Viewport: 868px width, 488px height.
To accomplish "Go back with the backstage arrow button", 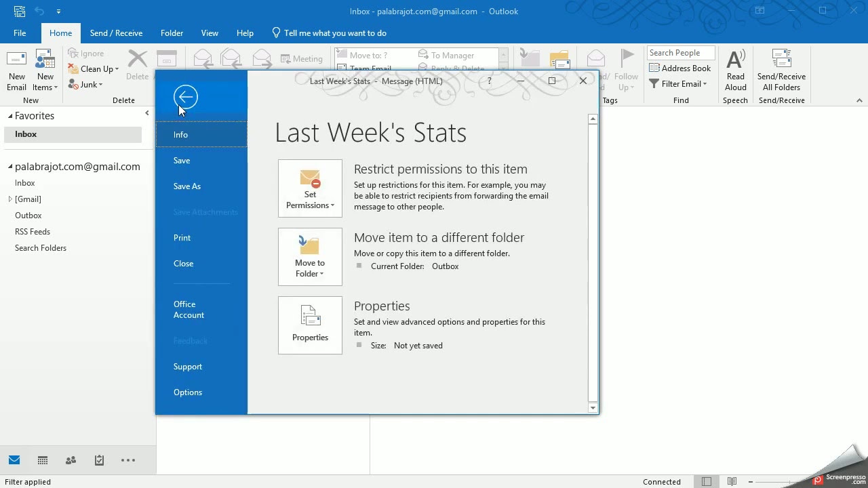I will (x=185, y=97).
